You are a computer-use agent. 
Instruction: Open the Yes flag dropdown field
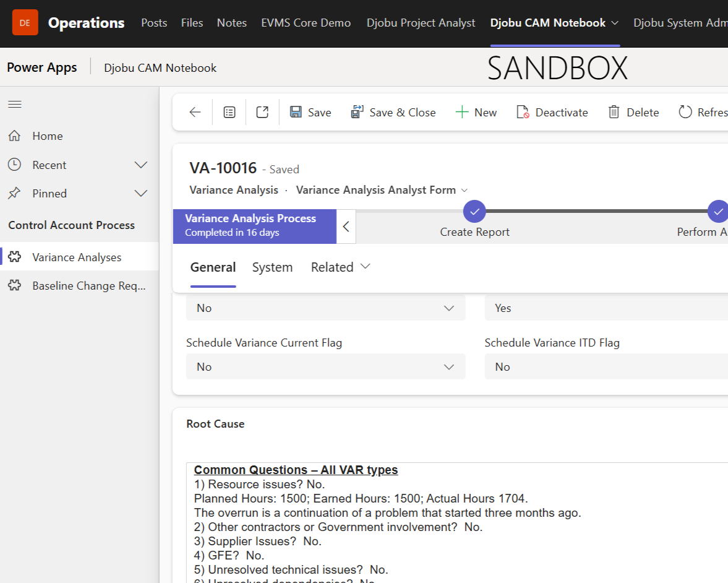(x=606, y=308)
